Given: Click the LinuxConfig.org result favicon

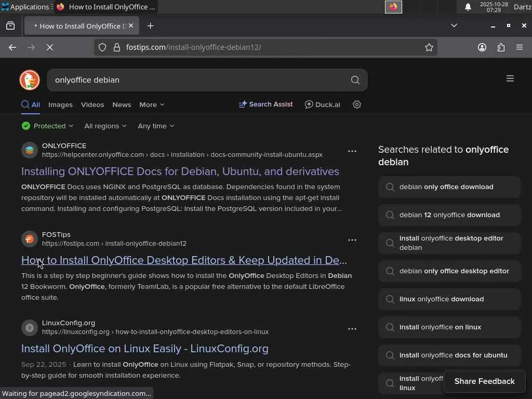Looking at the screenshot, I should coord(30,327).
